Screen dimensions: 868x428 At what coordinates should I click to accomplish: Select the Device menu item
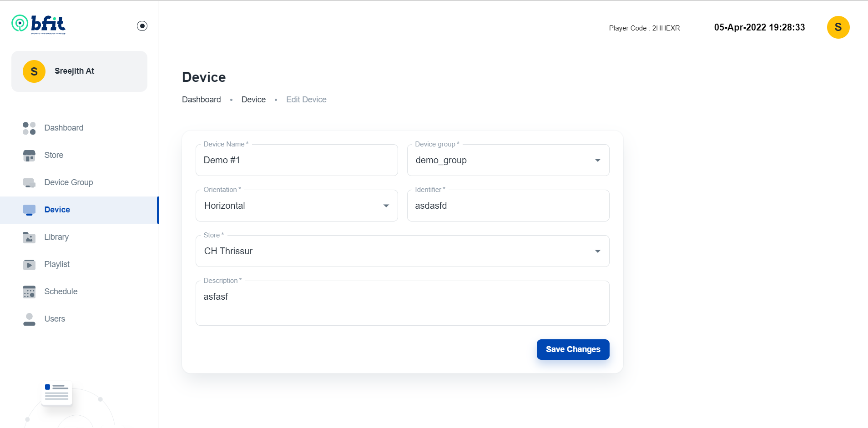(79, 210)
